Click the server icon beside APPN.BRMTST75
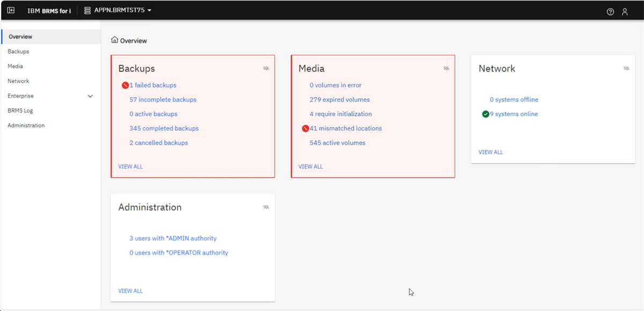This screenshot has width=644, height=311. [86, 10]
